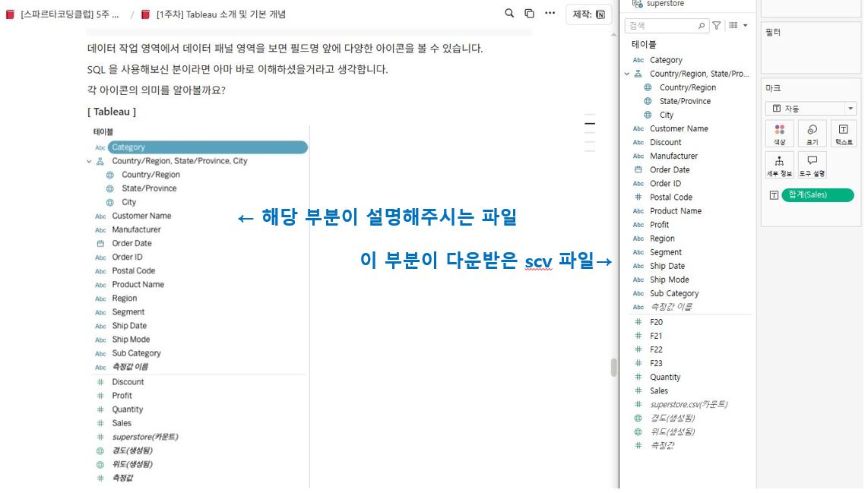Select the Sub Category field in Tableau pane
This screenshot has width=868, height=493.
(x=674, y=294)
